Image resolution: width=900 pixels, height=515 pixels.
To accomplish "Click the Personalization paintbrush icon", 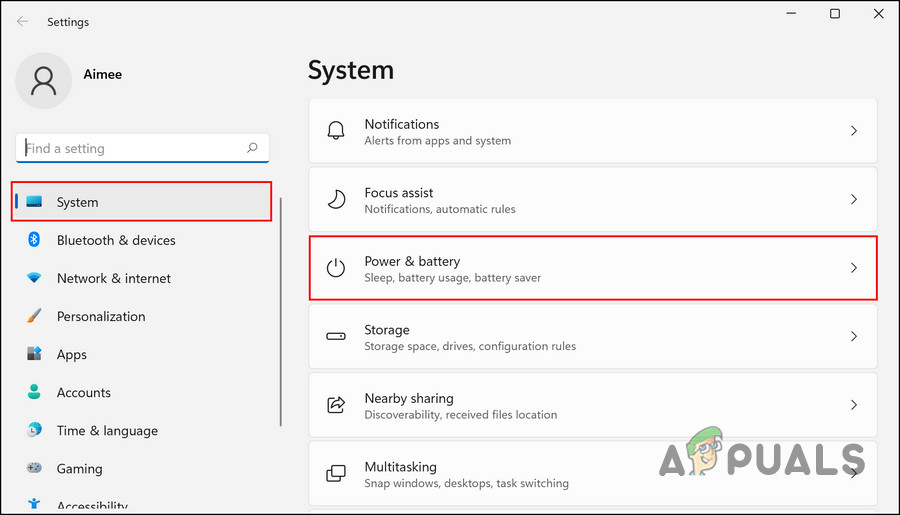I will point(34,316).
